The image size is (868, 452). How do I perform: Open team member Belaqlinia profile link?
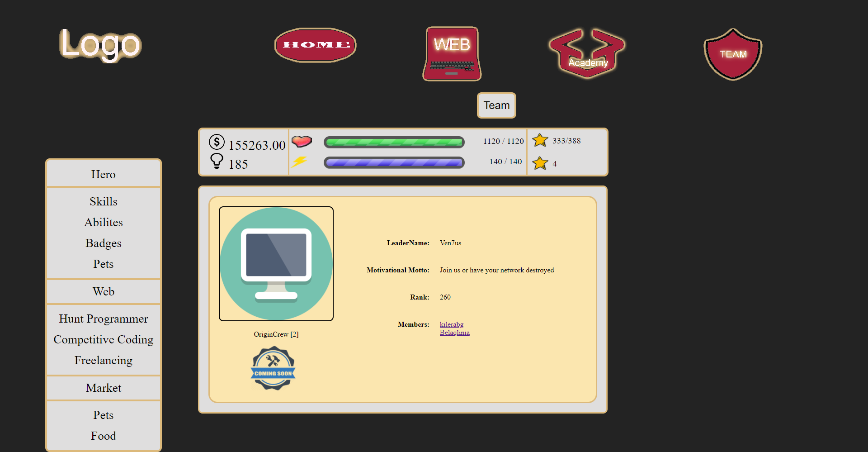[x=455, y=333]
